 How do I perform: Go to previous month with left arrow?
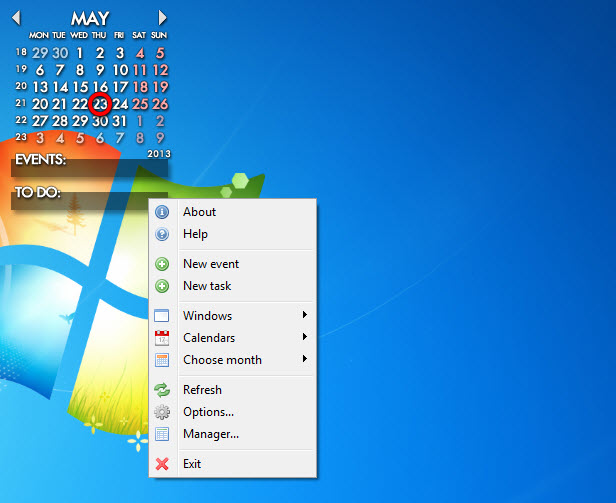click(16, 18)
